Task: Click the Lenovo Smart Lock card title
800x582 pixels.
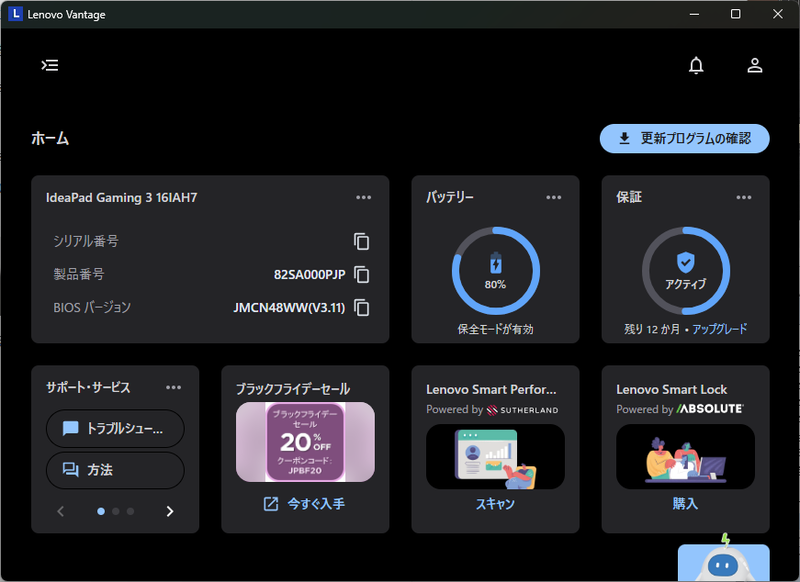Action: (x=671, y=389)
